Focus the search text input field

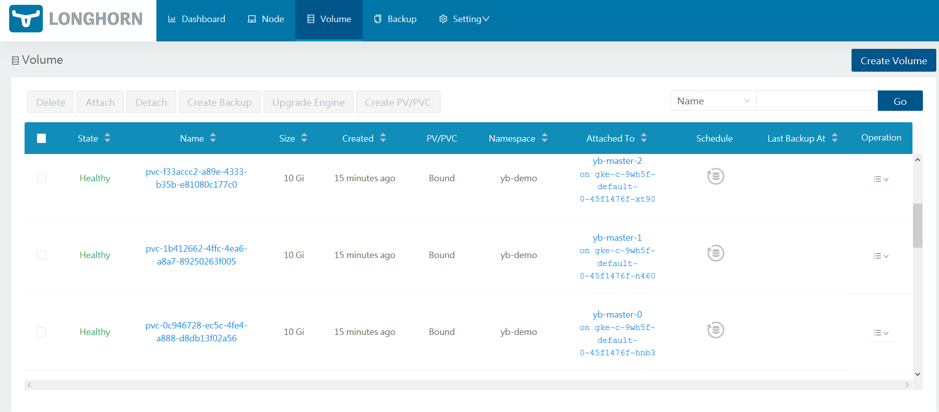click(816, 101)
